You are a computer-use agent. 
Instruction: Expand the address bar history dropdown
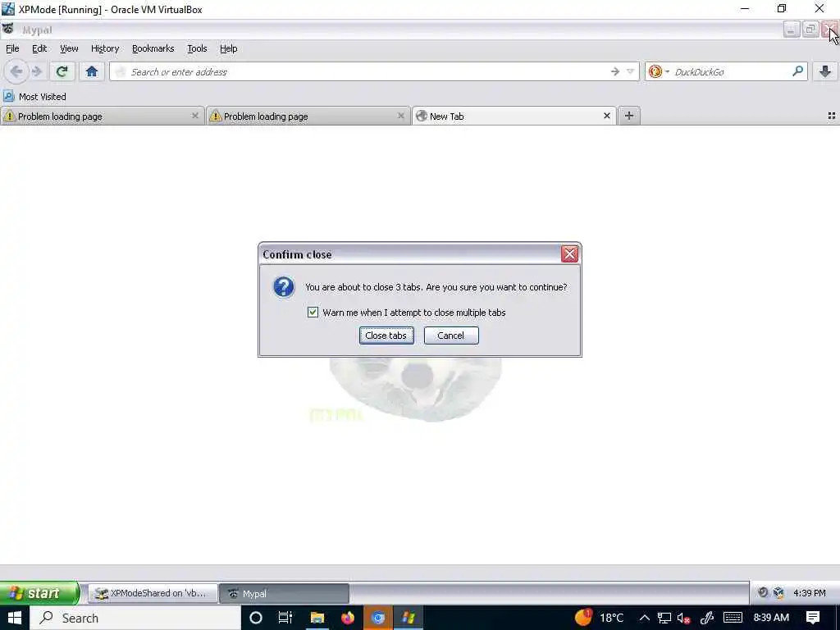click(631, 71)
